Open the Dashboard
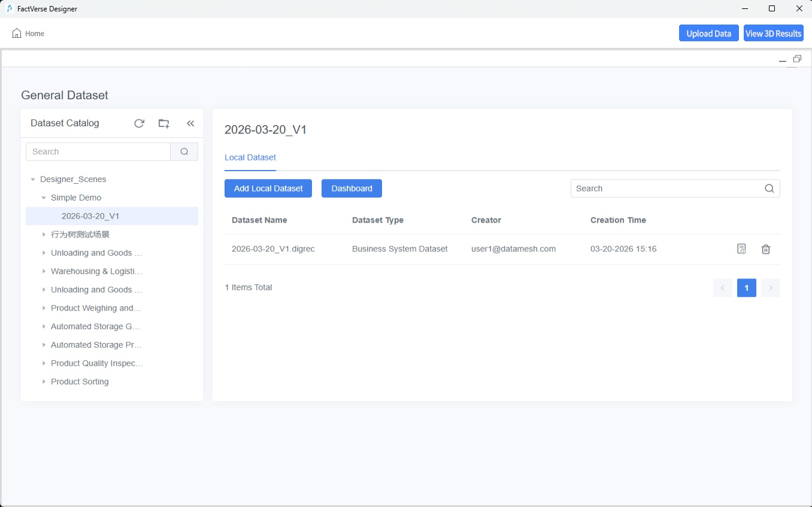812x507 pixels. point(352,189)
